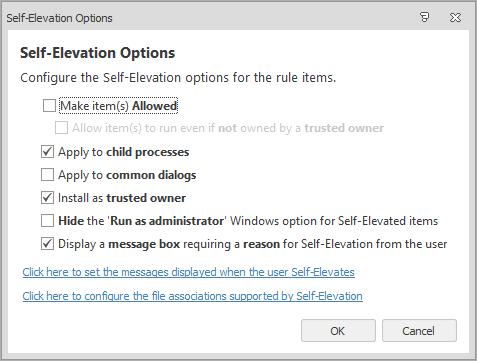Enable the Make item(s) Allowed checkbox
The image size is (477, 361).
49,106
